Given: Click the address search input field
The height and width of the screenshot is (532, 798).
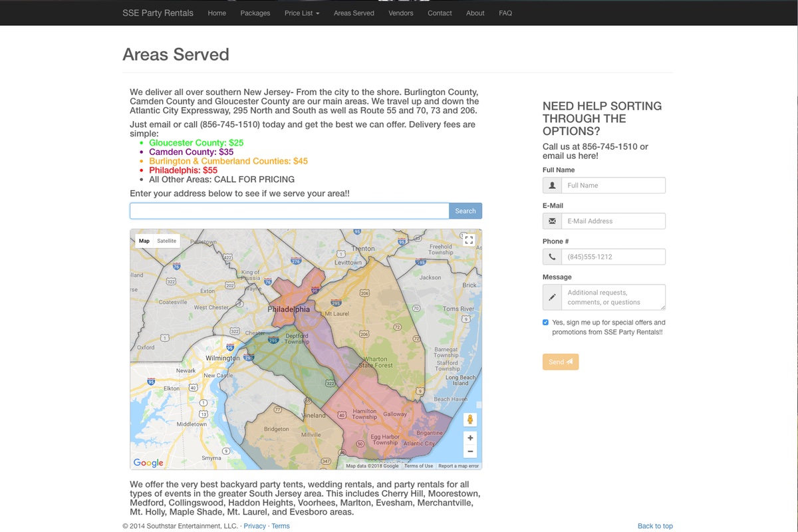Looking at the screenshot, I should pyautogui.click(x=289, y=211).
